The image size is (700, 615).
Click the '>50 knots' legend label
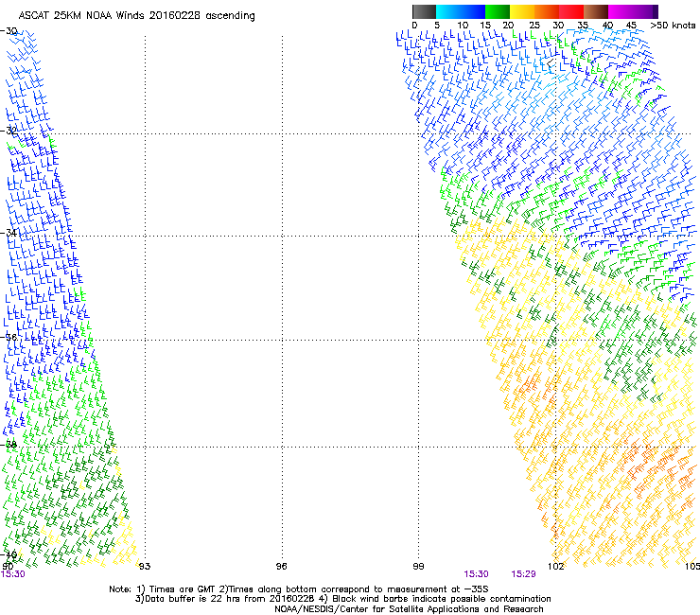673,26
